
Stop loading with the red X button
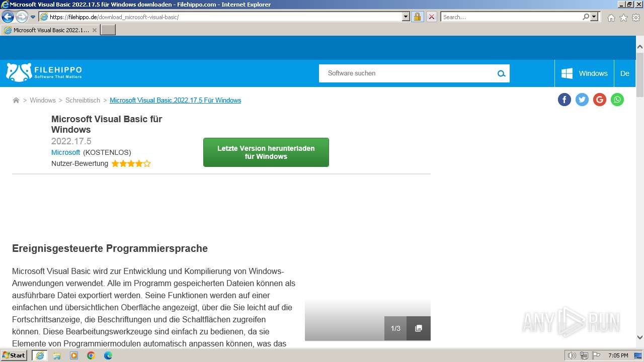431,17
